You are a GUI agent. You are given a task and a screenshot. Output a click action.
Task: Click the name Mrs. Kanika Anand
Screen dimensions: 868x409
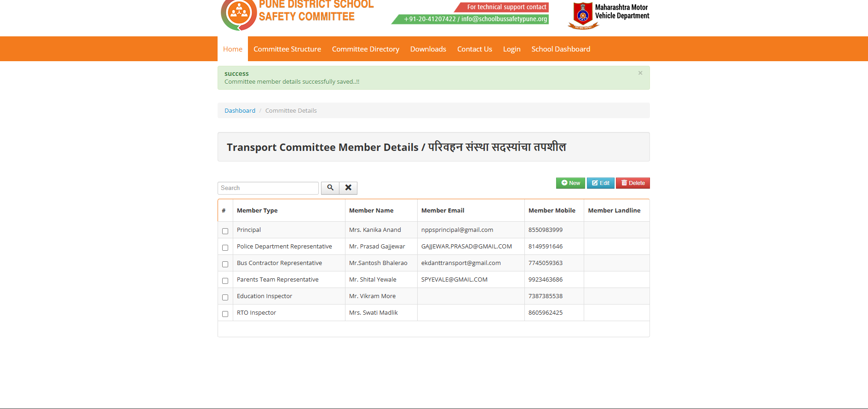(x=375, y=230)
